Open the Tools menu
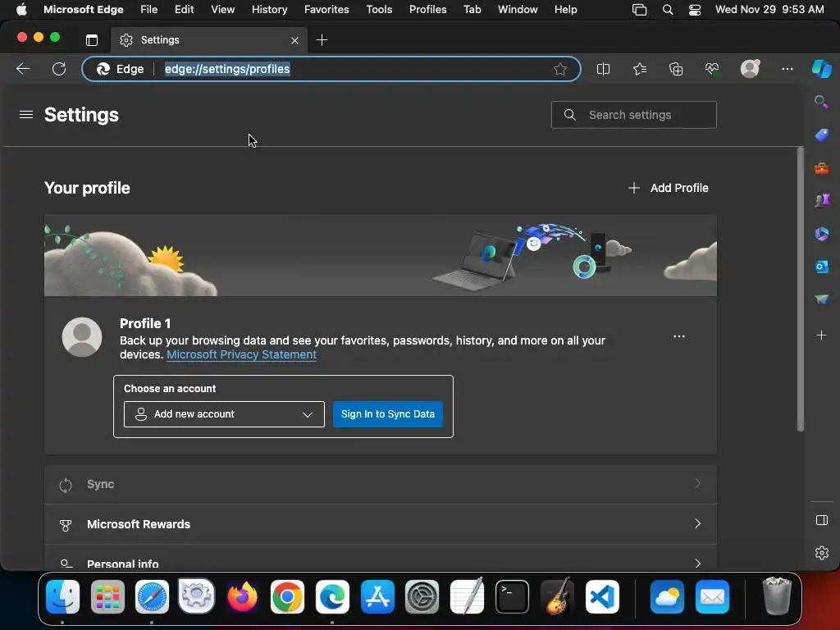 point(379,10)
